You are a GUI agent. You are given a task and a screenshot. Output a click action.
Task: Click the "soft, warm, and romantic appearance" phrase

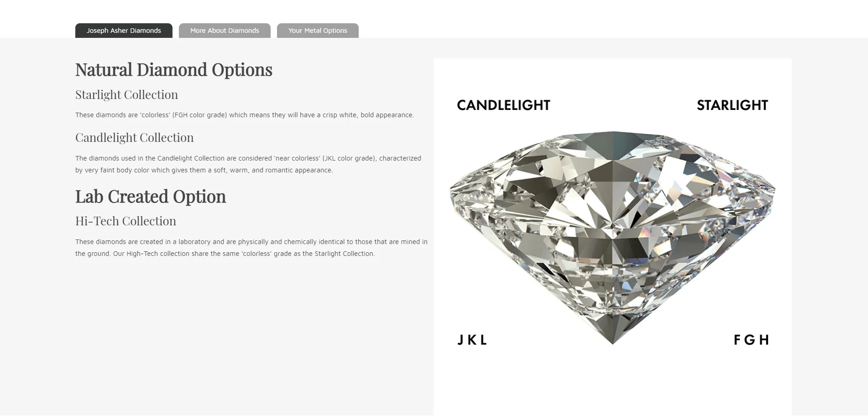pos(273,170)
